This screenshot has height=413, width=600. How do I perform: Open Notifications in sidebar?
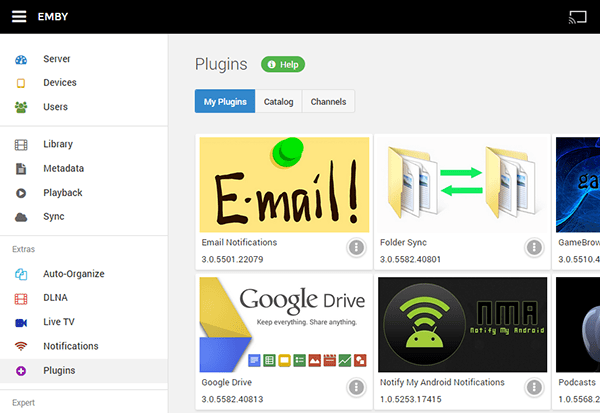tap(84, 346)
